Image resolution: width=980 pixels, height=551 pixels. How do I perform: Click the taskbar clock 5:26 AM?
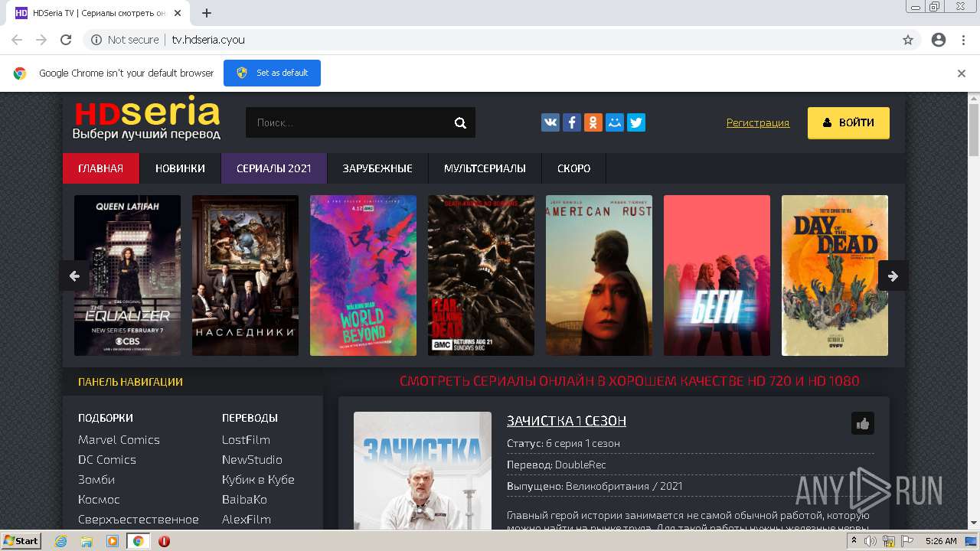point(941,541)
